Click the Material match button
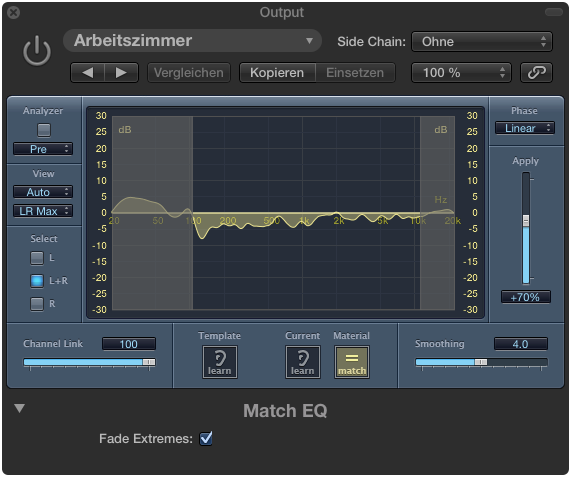Viewport: 571px width, 477px height. pyautogui.click(x=352, y=362)
